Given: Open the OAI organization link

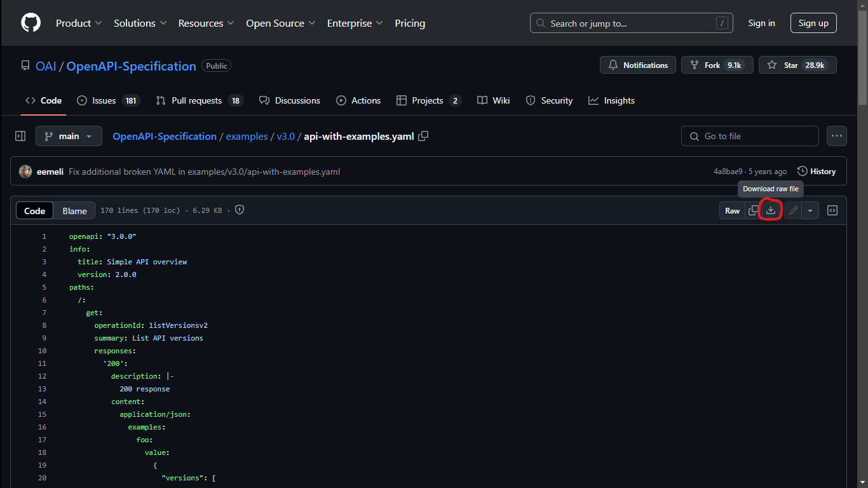Looking at the screenshot, I should pos(46,66).
